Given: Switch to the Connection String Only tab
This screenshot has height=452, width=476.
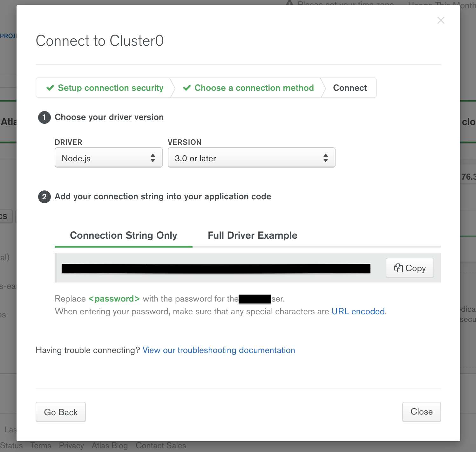Looking at the screenshot, I should [x=123, y=236].
